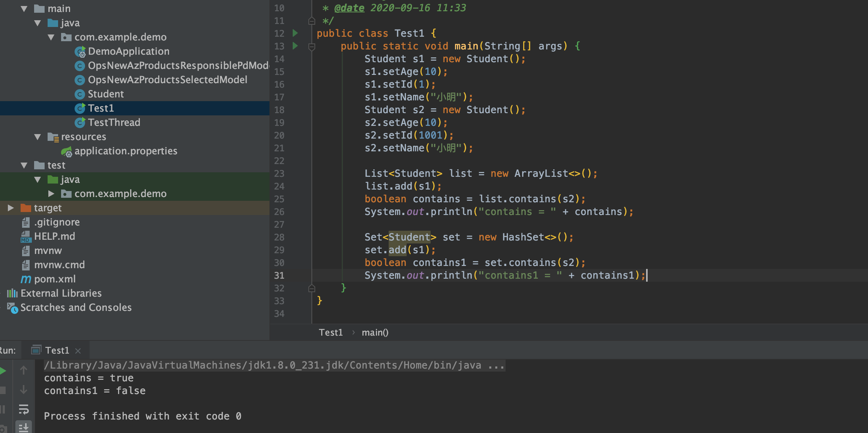Image resolution: width=868 pixels, height=433 pixels.
Task: Click the Test1 breadcrumb below editor
Action: point(330,332)
